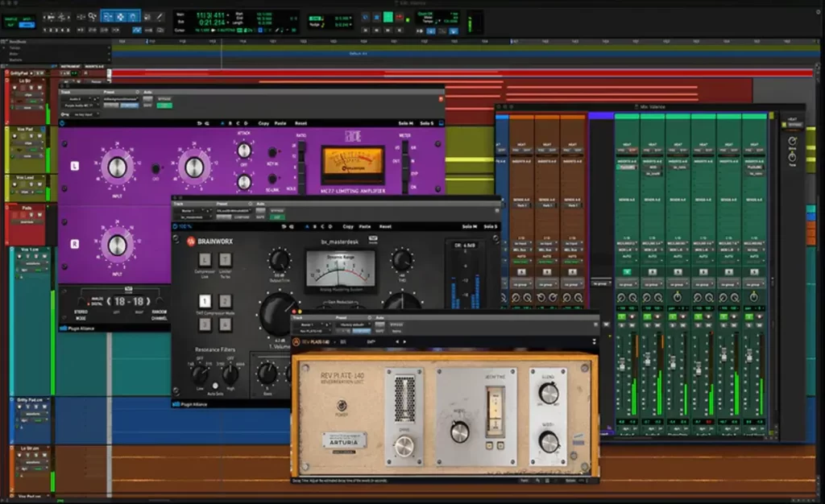
Task: Toggle the Limiter Turbo button in bx_masterdesk
Action: coord(225,259)
